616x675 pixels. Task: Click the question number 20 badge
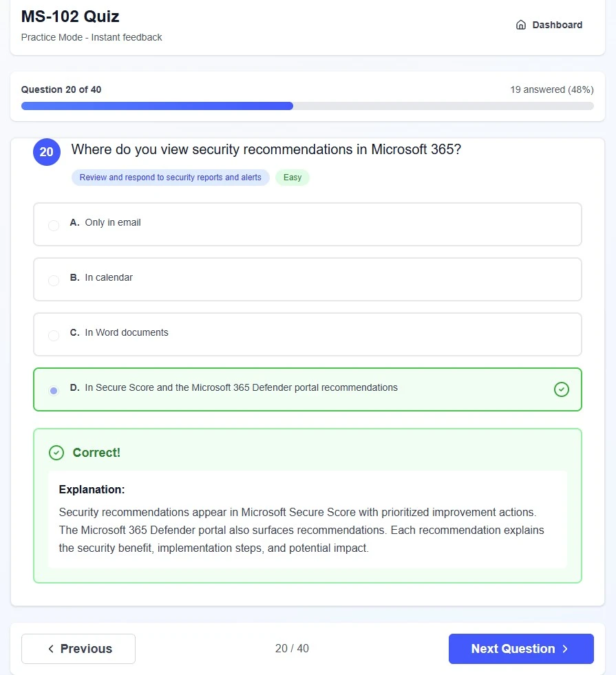pos(46,152)
